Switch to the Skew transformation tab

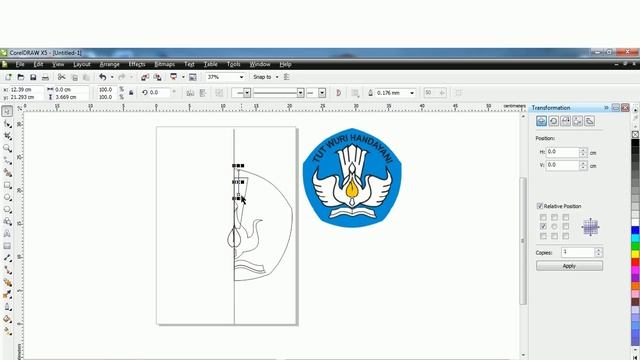coord(589,121)
